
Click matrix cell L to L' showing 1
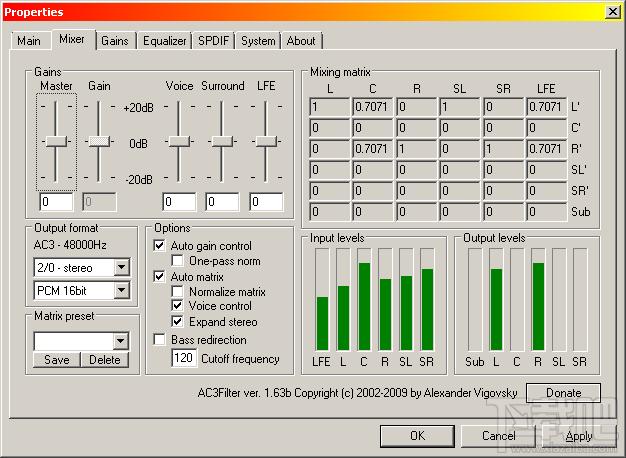pyautogui.click(x=329, y=107)
